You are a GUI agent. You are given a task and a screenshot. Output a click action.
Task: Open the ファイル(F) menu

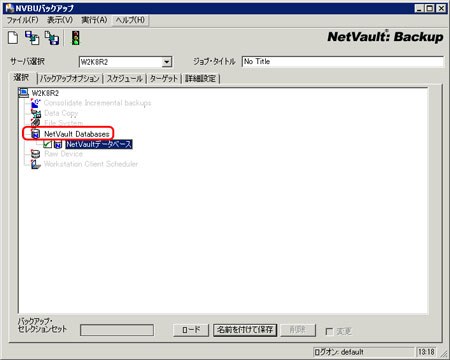(23, 20)
